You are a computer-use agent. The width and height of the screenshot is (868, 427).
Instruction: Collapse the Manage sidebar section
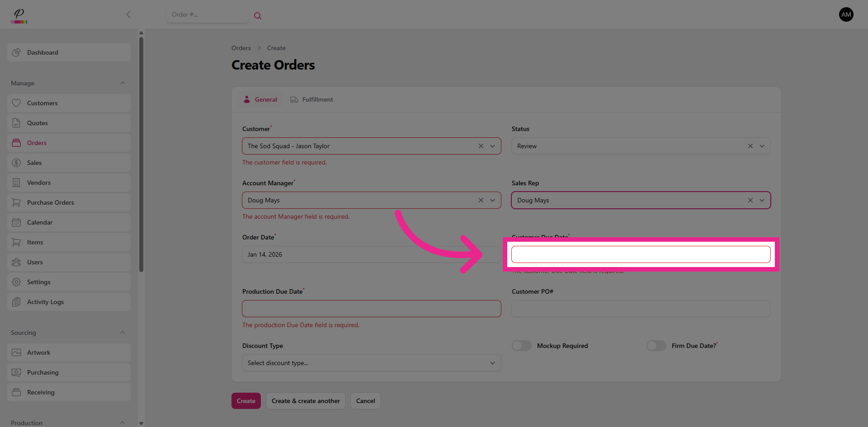tap(122, 83)
